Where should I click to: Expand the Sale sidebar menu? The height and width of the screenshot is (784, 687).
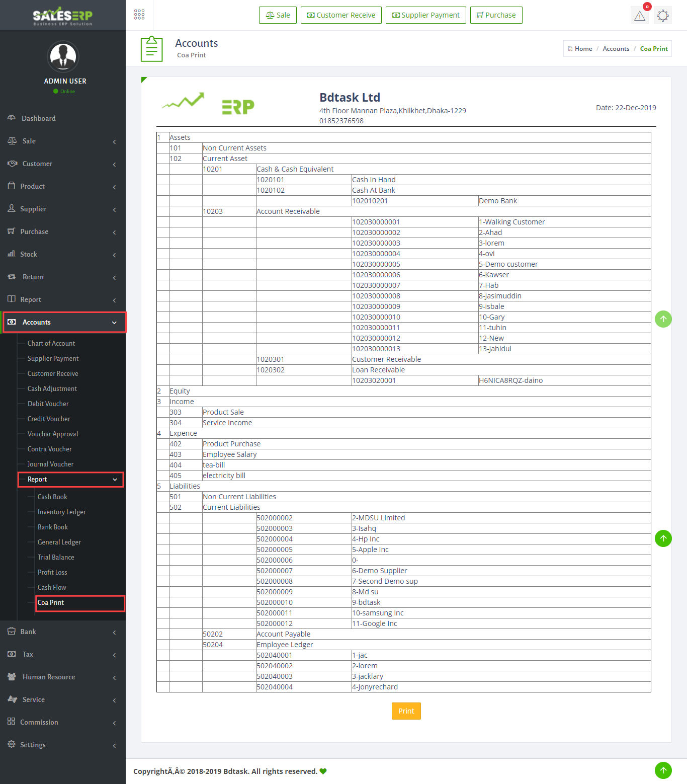click(63, 141)
